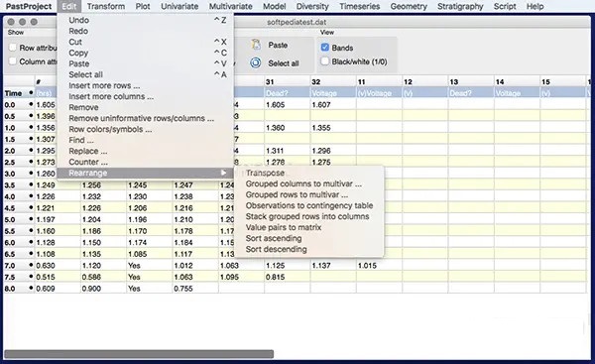The height and width of the screenshot is (364, 595).
Task: Open the Stratigraphy menu
Action: (460, 7)
